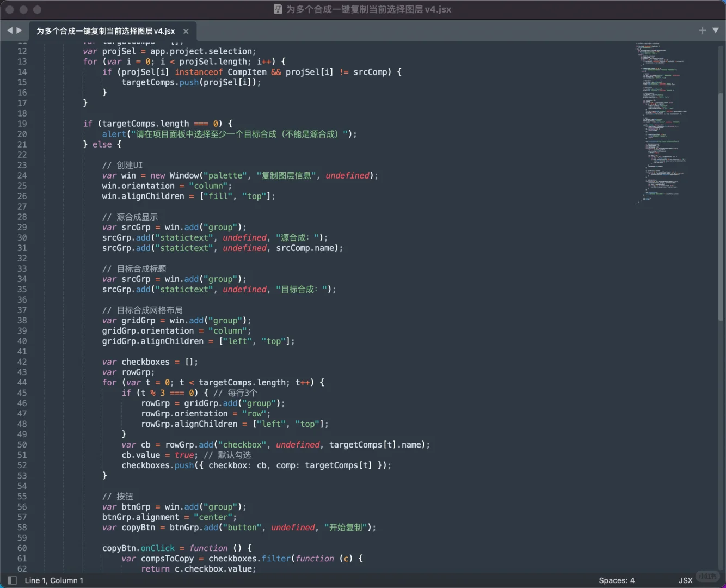Place cursor on "gridGrp.orientation"
This screenshot has height=588, width=726.
click(x=148, y=330)
